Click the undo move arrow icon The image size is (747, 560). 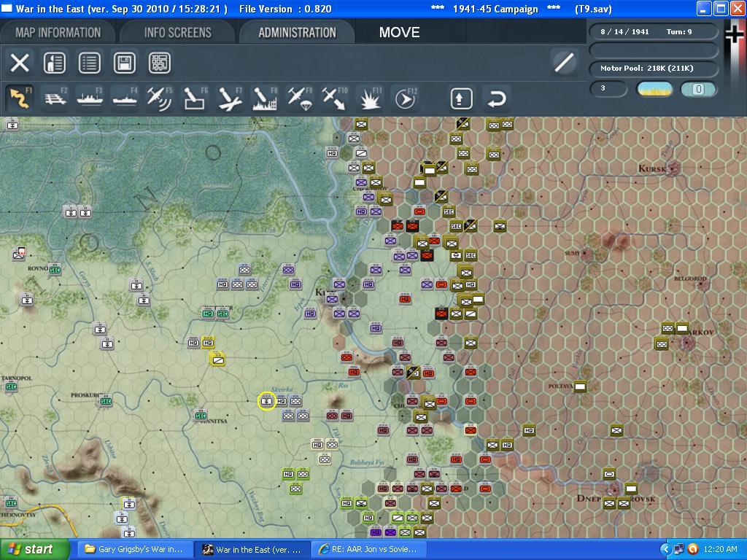coord(496,98)
